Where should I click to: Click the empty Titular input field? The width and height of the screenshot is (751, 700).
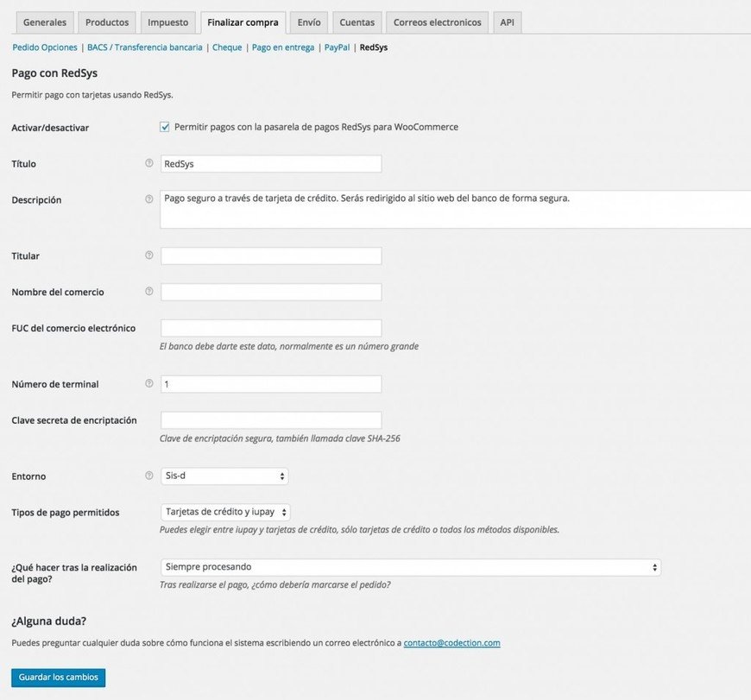click(271, 255)
